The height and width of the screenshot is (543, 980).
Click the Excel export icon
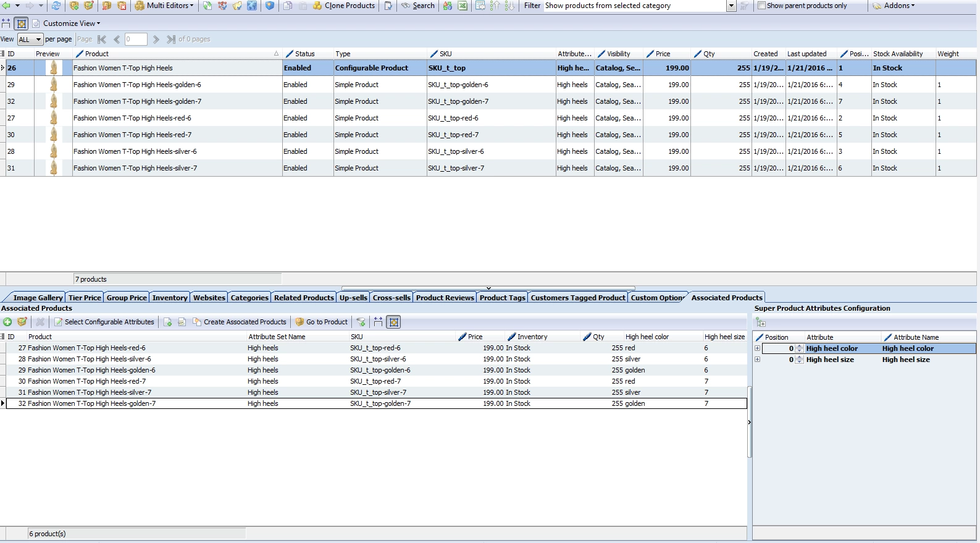[463, 6]
